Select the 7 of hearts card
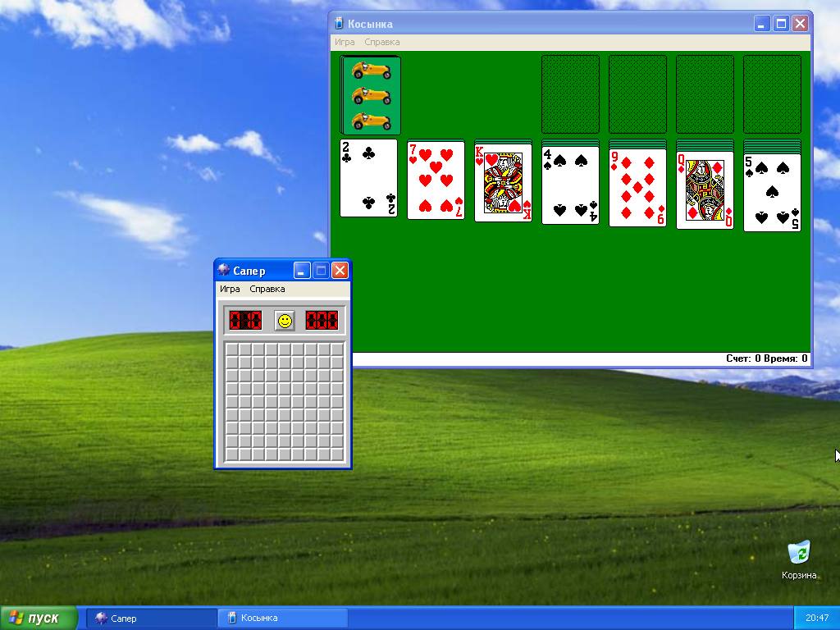840x630 pixels. [436, 180]
